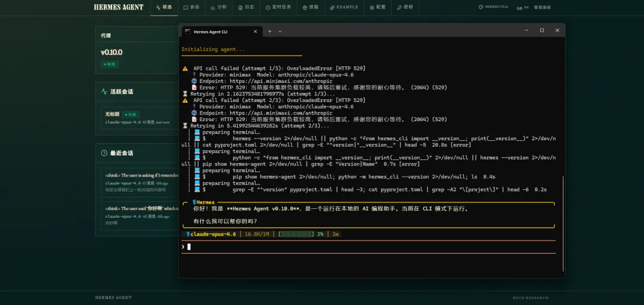The image size is (644, 305).
Task: Open the 配置 configuration tab
Action: point(377,7)
